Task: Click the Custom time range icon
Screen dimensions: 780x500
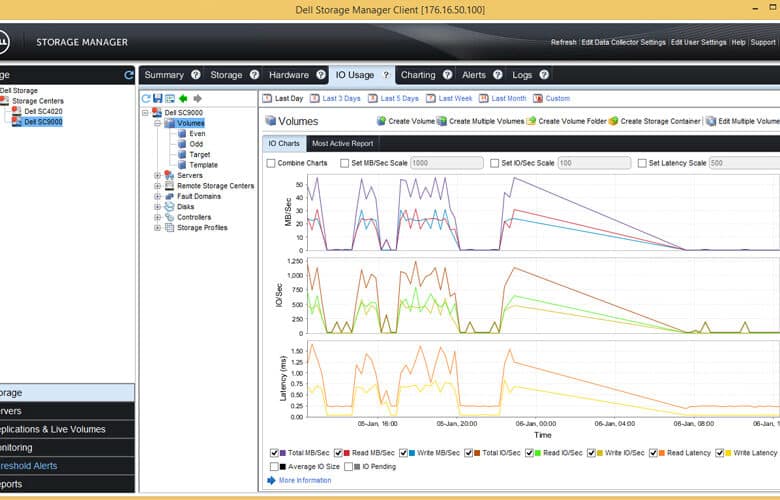Action: [x=538, y=98]
